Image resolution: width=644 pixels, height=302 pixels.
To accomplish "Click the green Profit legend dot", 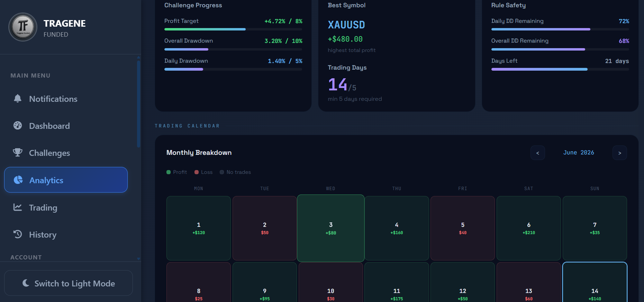I will point(169,172).
